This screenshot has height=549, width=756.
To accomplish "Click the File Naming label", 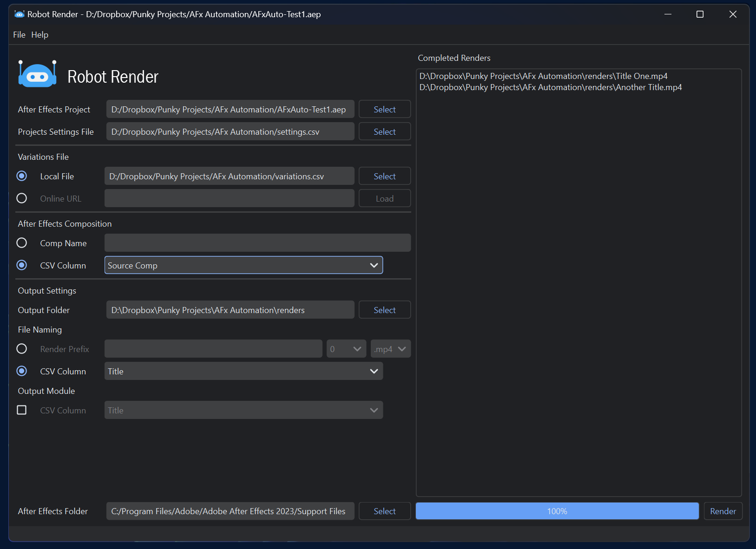I will pyautogui.click(x=40, y=330).
